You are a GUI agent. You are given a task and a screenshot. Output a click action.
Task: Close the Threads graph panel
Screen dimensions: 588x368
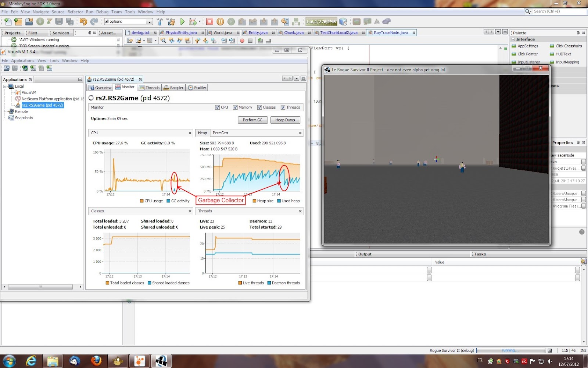[x=300, y=211]
